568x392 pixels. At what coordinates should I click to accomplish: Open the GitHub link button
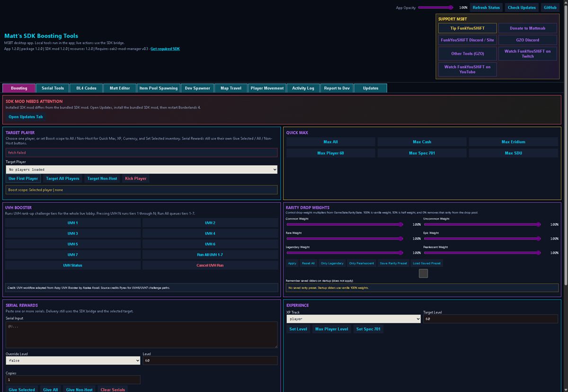tap(550, 8)
